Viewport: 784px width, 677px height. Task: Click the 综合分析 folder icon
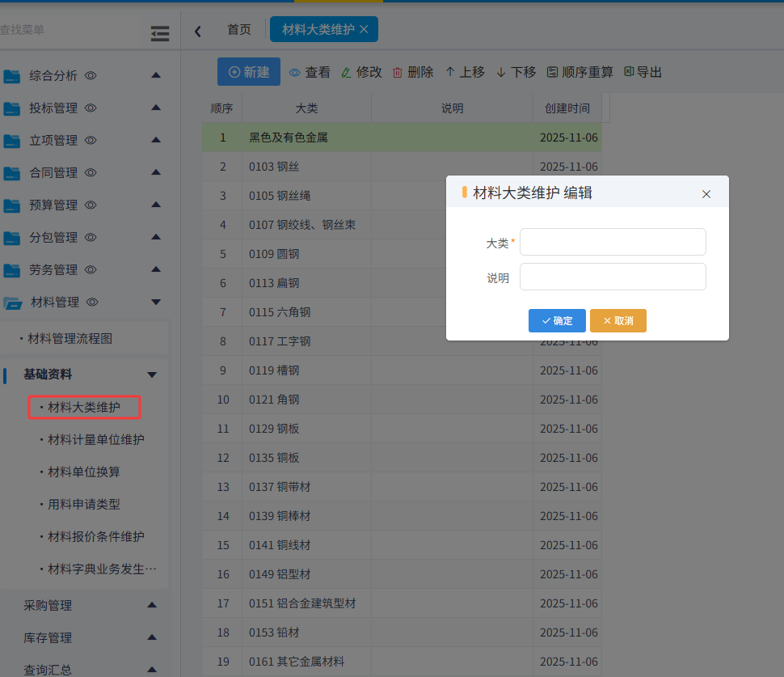click(x=11, y=76)
